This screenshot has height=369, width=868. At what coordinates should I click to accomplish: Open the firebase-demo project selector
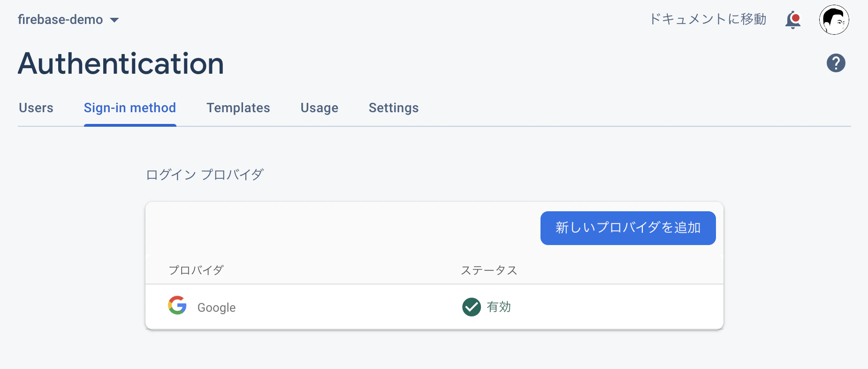tap(68, 19)
